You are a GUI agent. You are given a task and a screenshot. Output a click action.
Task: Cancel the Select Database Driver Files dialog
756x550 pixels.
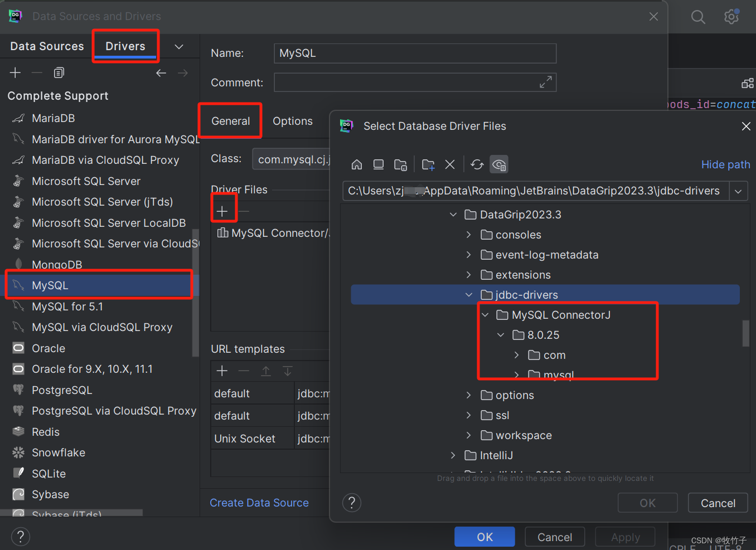[718, 503]
